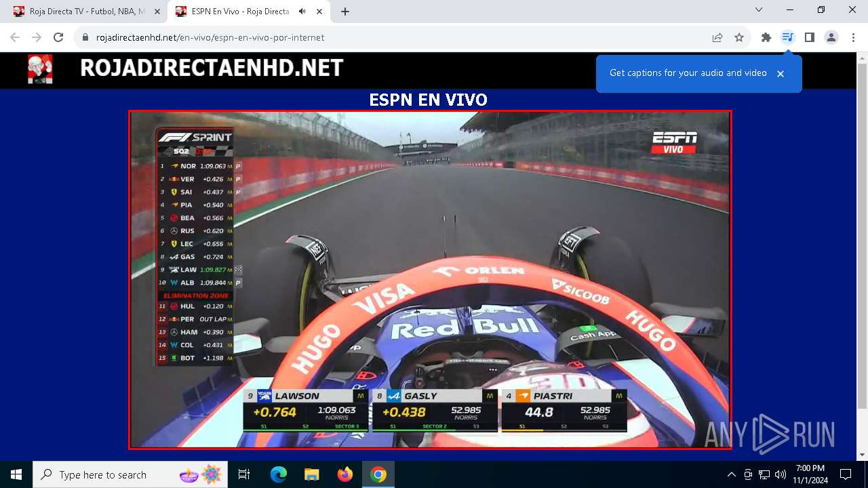Dismiss the captions tooltip with X
The image size is (868, 488).
click(x=781, y=74)
